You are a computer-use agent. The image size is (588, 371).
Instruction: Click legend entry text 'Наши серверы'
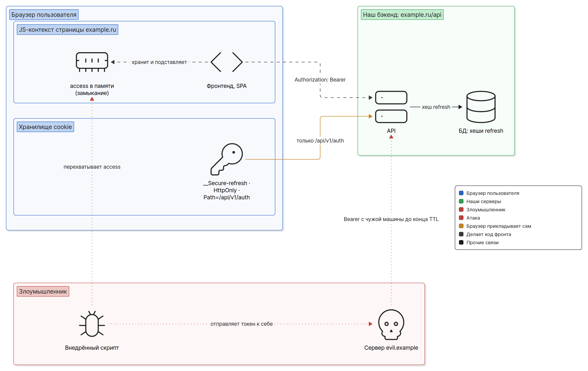483,201
